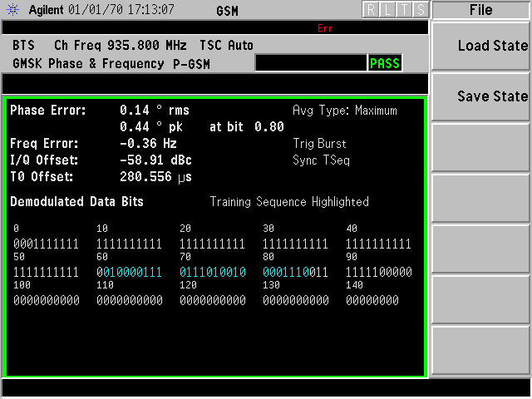The width and height of the screenshot is (532, 399).
Task: Click the Trig Burst setting
Action: 319,144
